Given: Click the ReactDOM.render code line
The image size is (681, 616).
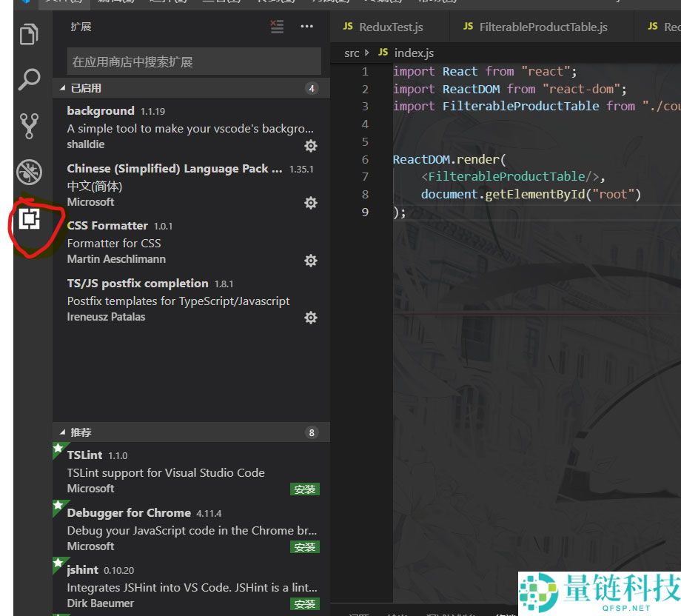Looking at the screenshot, I should (449, 159).
